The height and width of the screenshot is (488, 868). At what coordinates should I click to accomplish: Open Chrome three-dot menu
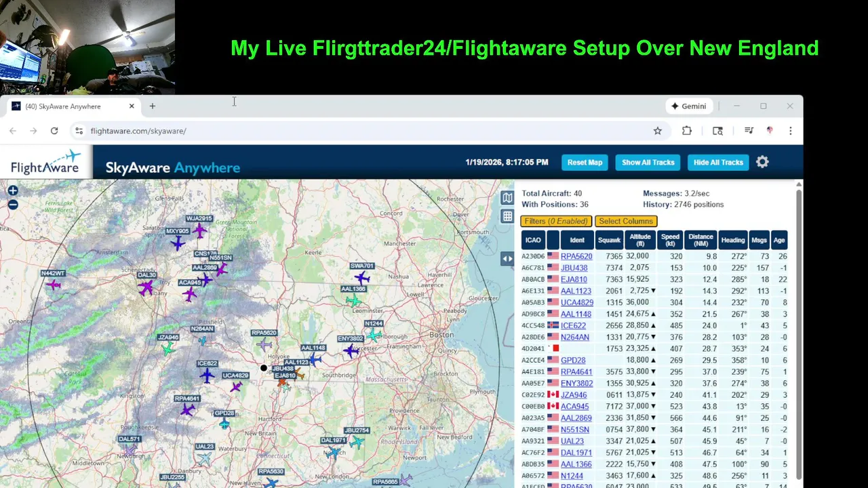pyautogui.click(x=790, y=131)
